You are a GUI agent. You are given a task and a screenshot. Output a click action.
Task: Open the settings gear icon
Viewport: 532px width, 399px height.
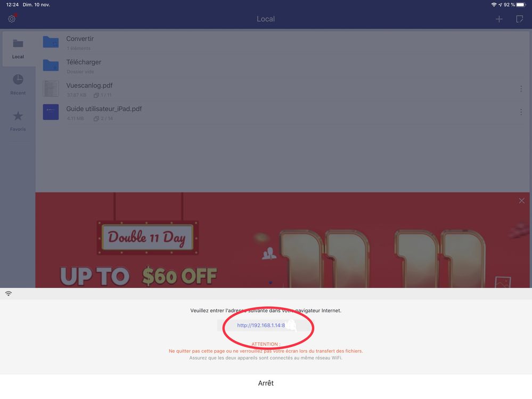[12, 19]
